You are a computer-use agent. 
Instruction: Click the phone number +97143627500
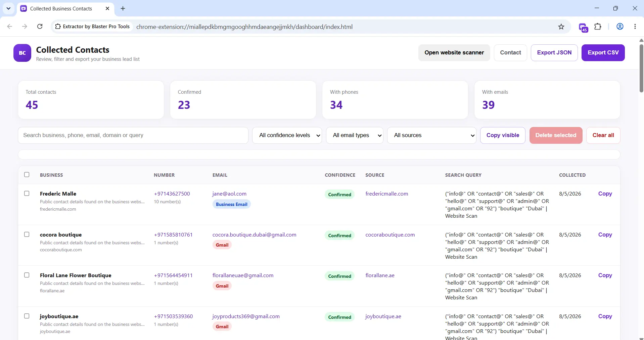pyautogui.click(x=172, y=194)
